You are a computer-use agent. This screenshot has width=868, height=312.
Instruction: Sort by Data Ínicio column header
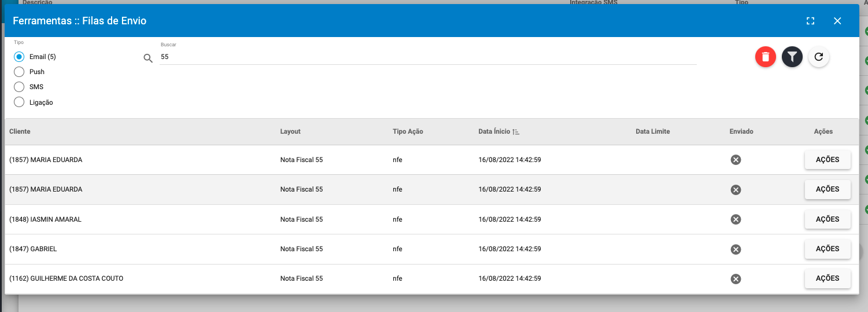click(x=494, y=131)
